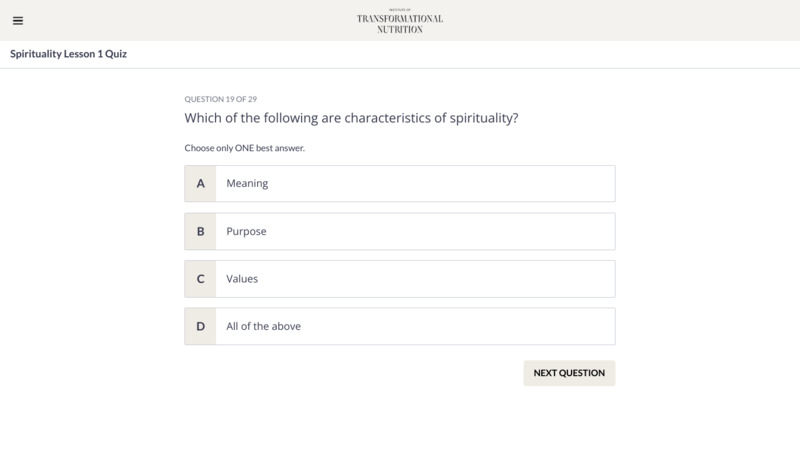Click the word TRANSFORMATIONAL in the header
Viewport: 800px width, 450px height.
click(399, 19)
